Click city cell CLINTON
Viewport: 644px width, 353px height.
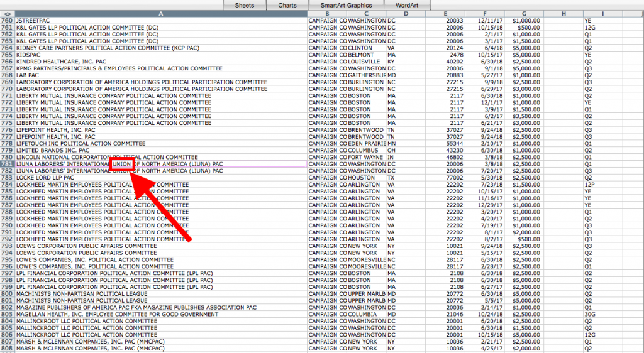click(367, 48)
